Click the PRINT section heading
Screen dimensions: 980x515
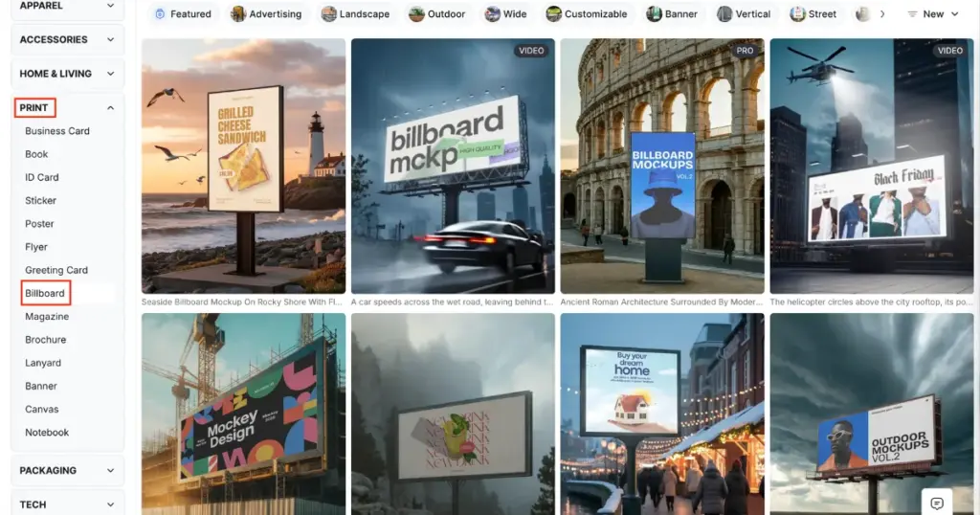pos(33,107)
